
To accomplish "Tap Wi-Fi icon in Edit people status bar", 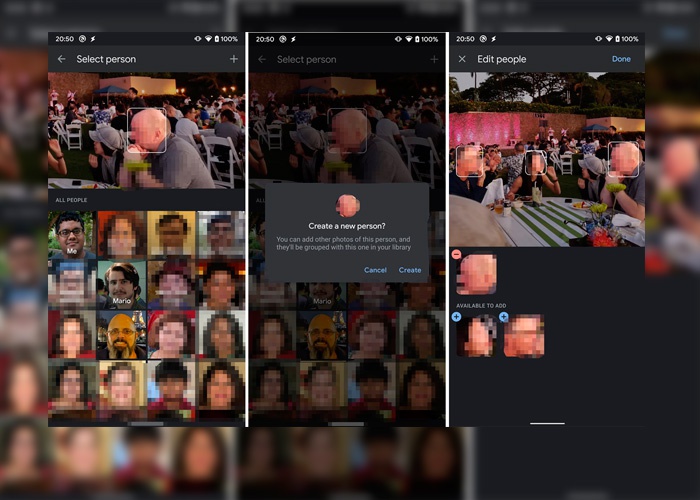I will 609,39.
